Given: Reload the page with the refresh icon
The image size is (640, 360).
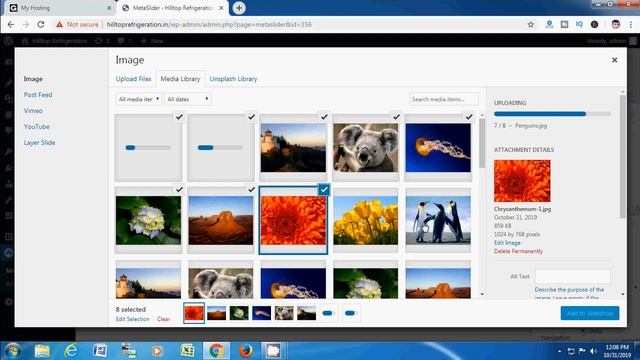Looking at the screenshot, I should [41, 24].
